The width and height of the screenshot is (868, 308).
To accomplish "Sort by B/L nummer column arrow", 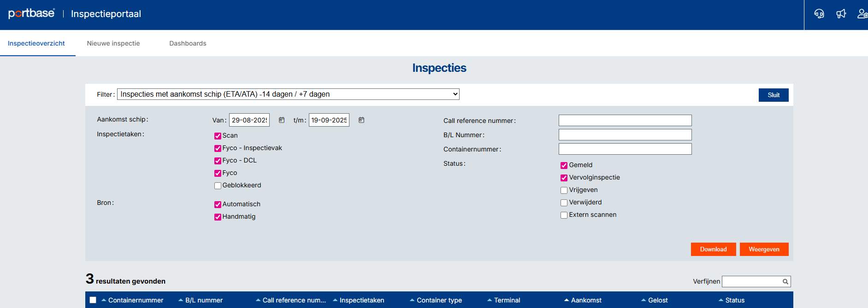I will 181,300.
